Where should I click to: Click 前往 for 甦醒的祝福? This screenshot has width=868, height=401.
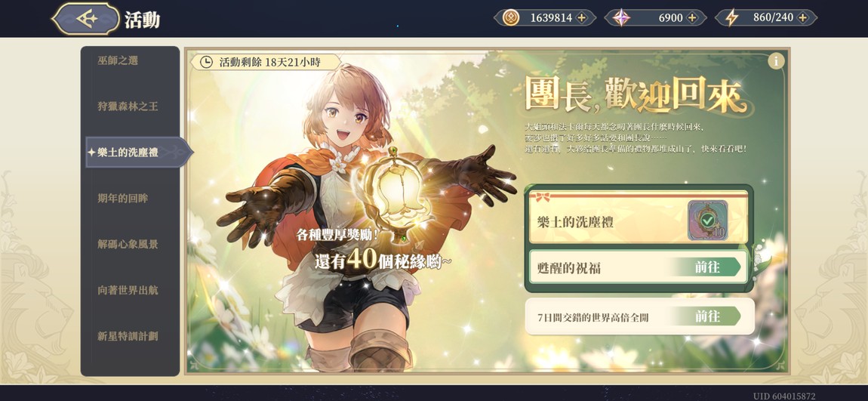707,267
